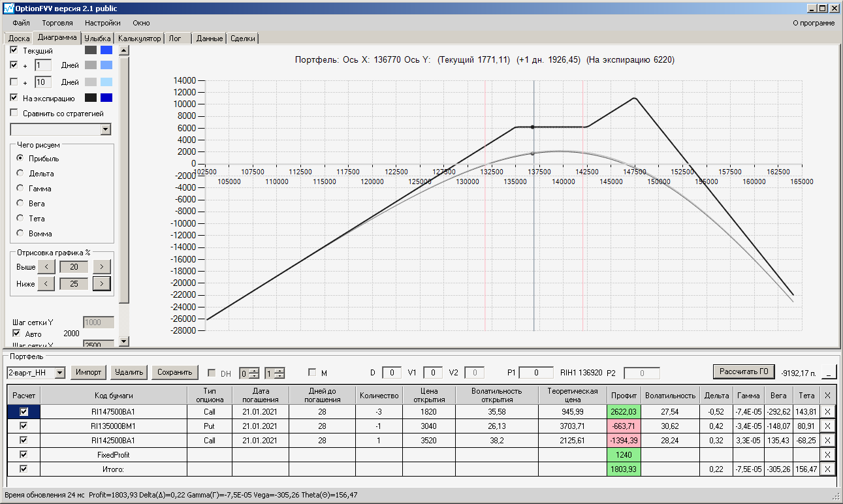Viewport: 843px width, 504px height.
Task: Increase the 'Ниже' percent with right arrow
Action: click(x=101, y=284)
